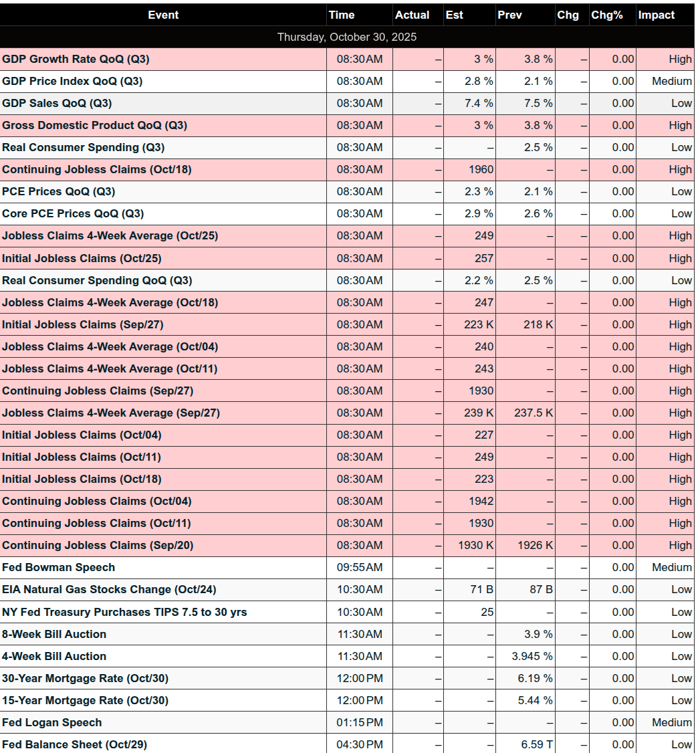700x753 pixels.
Task: Open Fed Balance Sheet (Oct/29) event
Action: 75,744
